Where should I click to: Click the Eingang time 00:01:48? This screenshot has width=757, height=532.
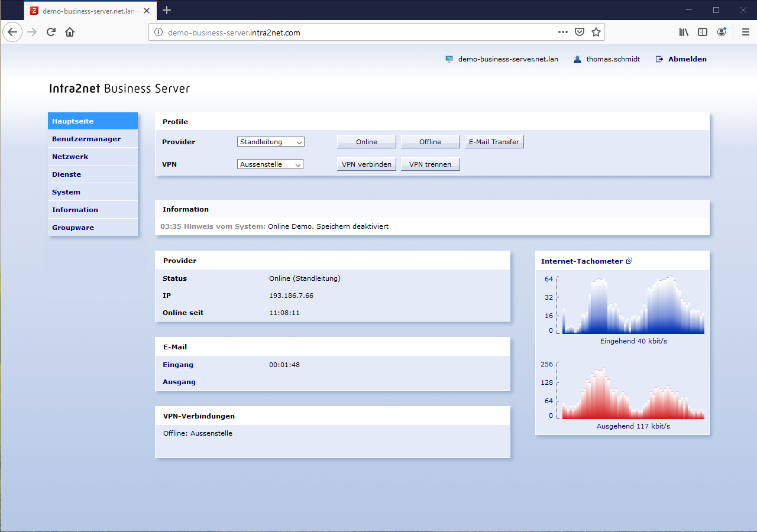point(284,365)
